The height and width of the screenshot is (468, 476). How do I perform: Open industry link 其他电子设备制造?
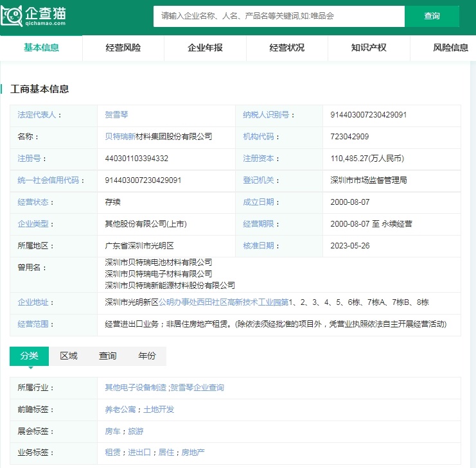[136, 388]
